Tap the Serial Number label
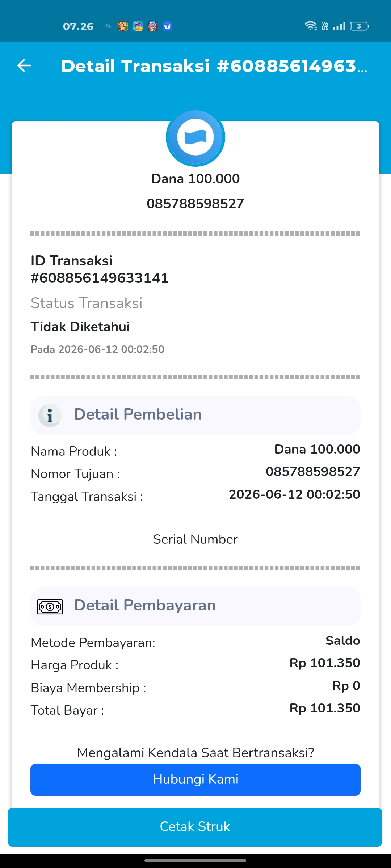This screenshot has height=868, width=391. coord(195,539)
